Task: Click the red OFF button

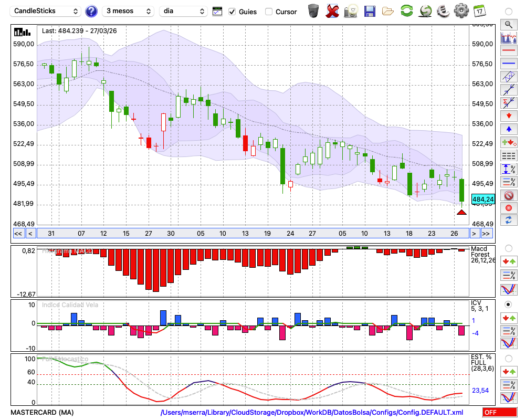Action: tap(499, 413)
